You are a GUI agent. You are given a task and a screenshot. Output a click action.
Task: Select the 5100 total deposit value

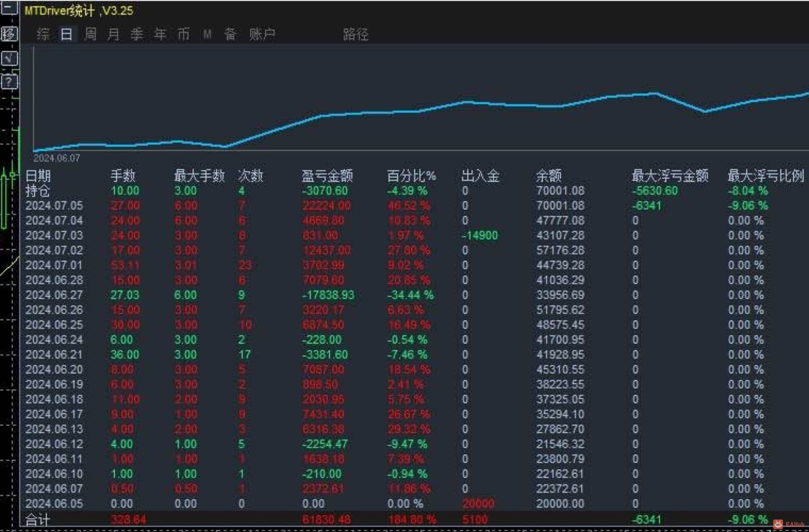(475, 519)
